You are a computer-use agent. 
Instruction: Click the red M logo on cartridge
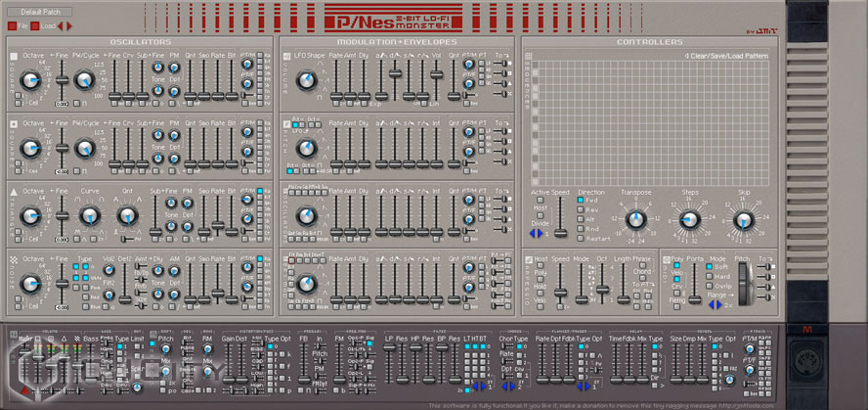tap(806, 331)
